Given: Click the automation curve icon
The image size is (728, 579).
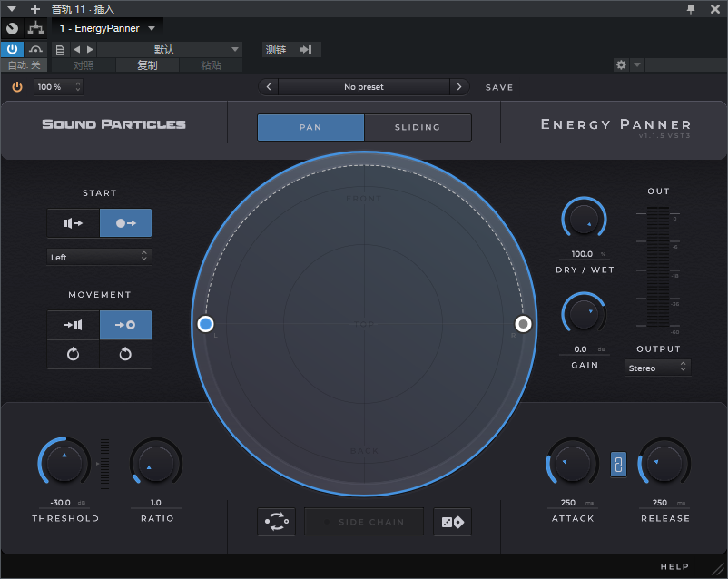Looking at the screenshot, I should coord(35,49).
